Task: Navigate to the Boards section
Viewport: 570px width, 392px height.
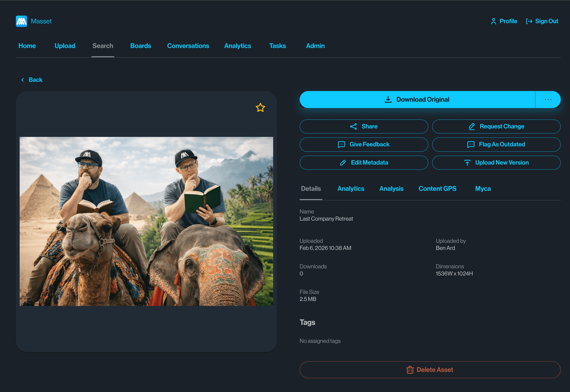Action: pyautogui.click(x=140, y=46)
